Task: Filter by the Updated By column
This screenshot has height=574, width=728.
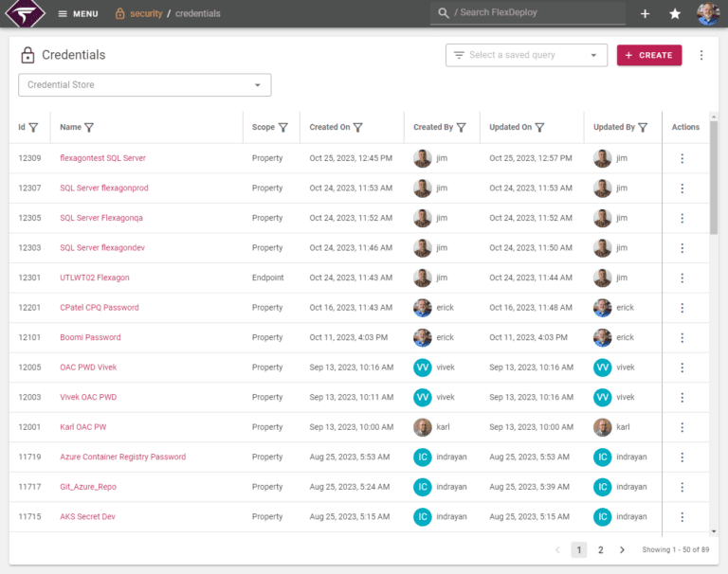Action: (x=643, y=127)
